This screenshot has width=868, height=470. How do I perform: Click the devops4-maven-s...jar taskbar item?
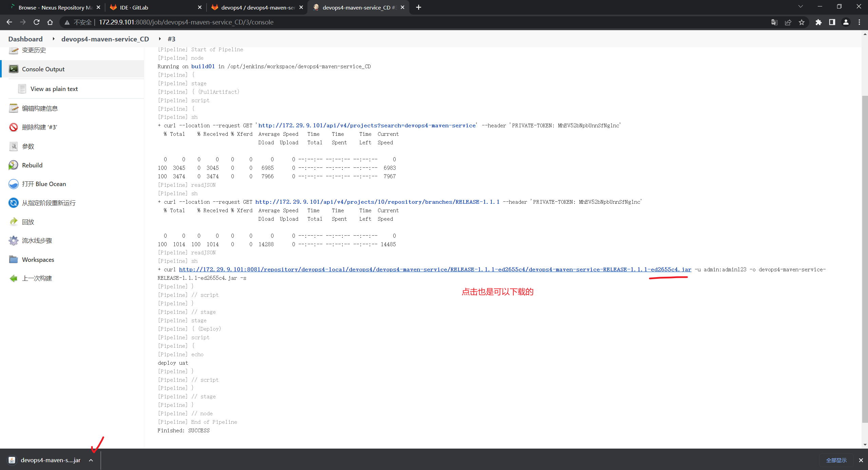point(51,459)
